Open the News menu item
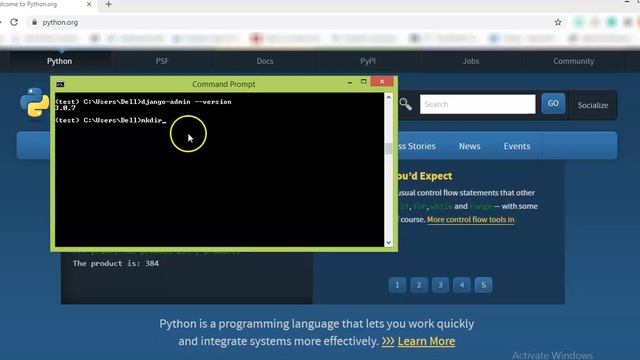Viewport: 640px width, 360px height. 469,146
